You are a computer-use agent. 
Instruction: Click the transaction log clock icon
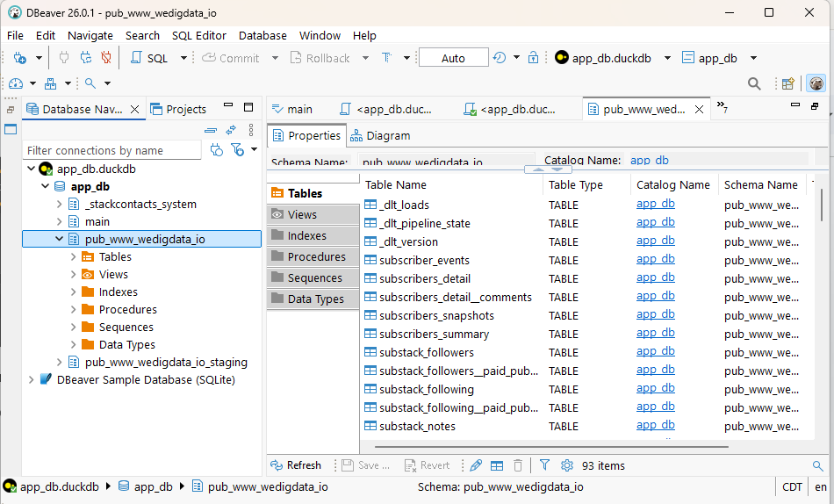coord(500,57)
